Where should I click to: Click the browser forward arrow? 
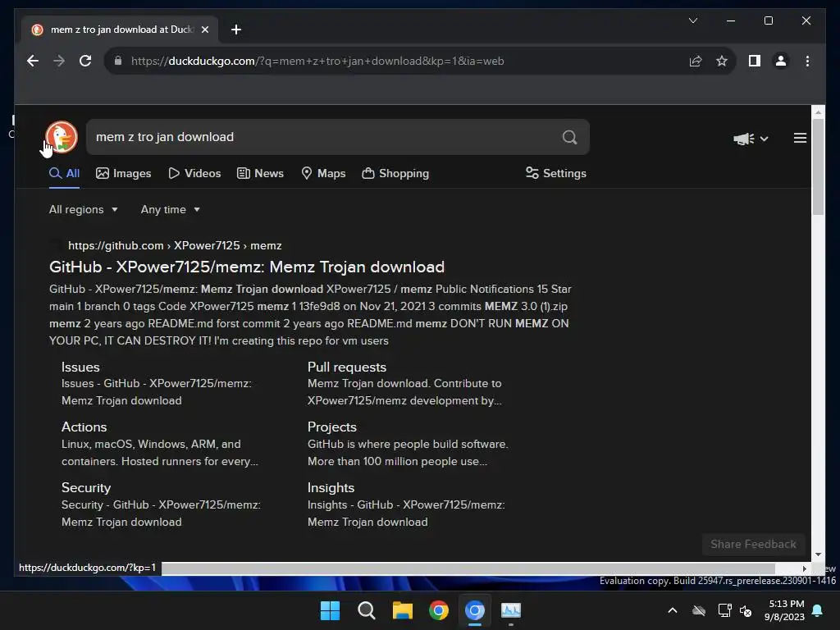59,61
